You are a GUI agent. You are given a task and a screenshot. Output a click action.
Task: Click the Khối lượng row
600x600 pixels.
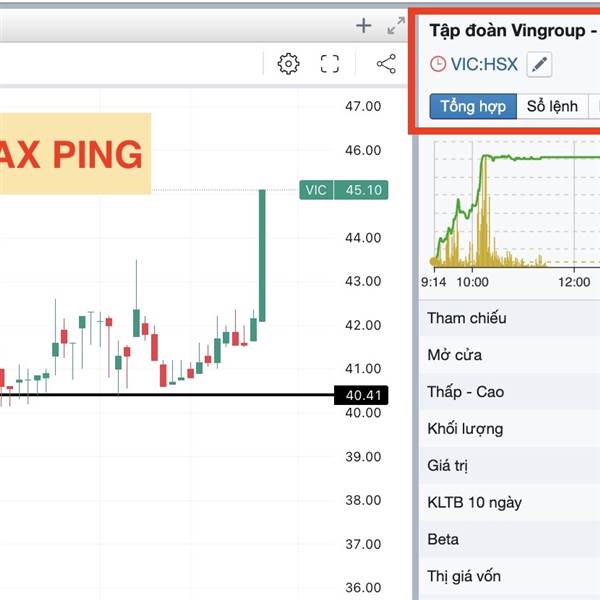(510, 429)
